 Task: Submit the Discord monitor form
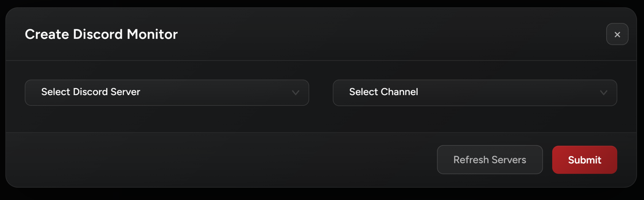(x=584, y=160)
